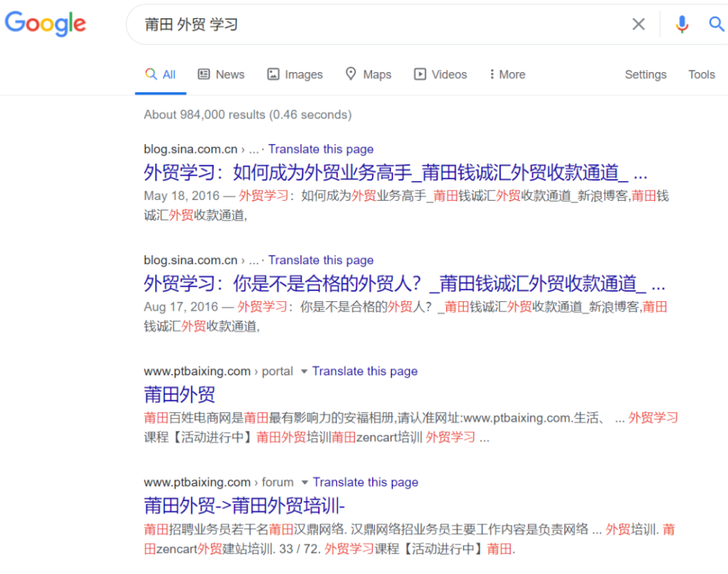The image size is (728, 574).
Task: Switch to the Images tab
Action: pyautogui.click(x=295, y=75)
